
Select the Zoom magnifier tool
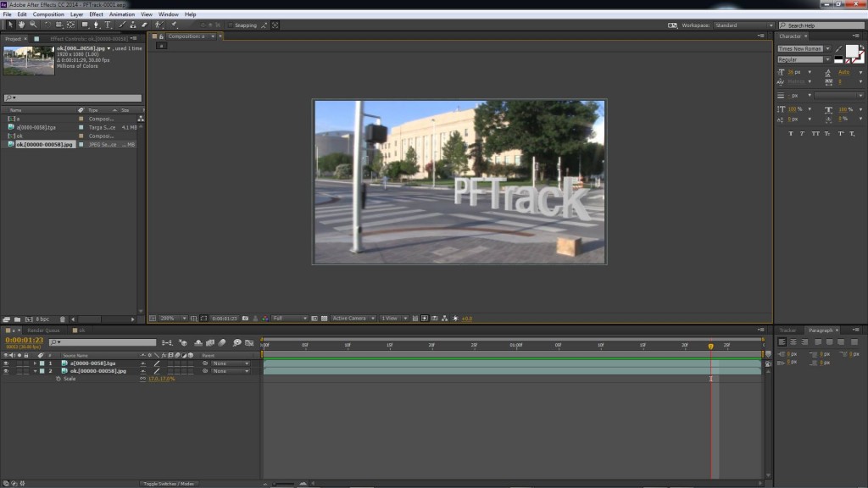(33, 25)
